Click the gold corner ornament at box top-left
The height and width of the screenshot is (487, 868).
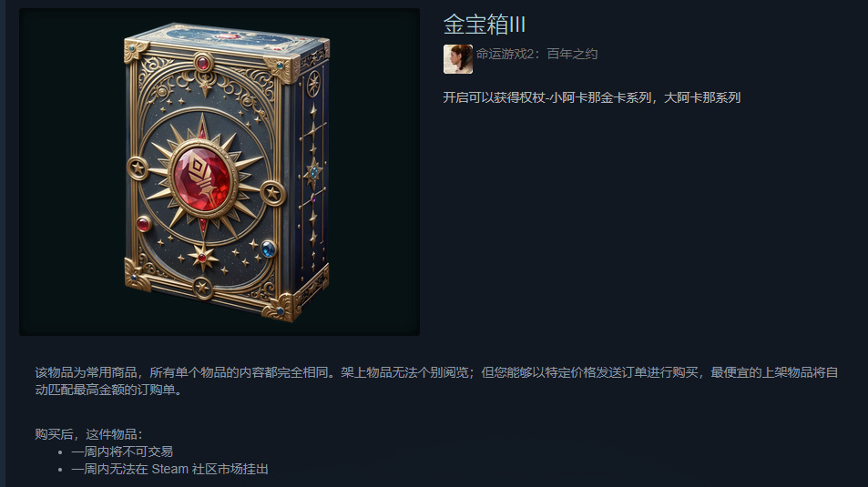(137, 51)
